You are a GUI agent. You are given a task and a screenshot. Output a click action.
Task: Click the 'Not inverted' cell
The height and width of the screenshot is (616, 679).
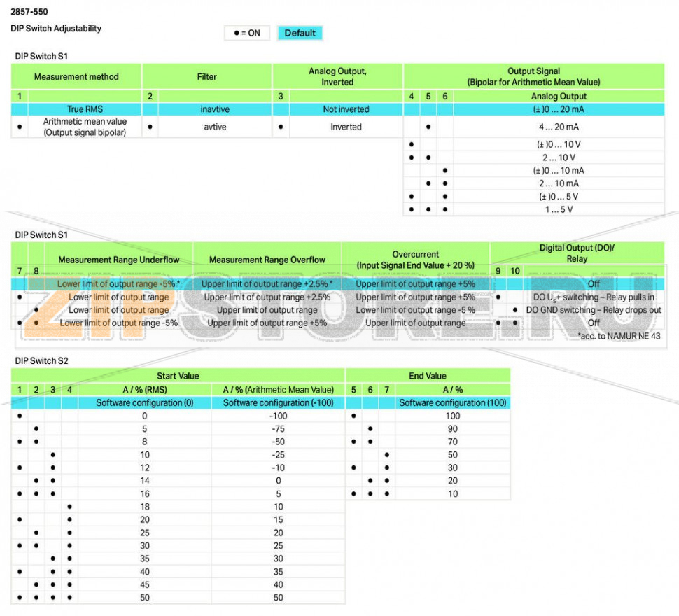click(346, 109)
